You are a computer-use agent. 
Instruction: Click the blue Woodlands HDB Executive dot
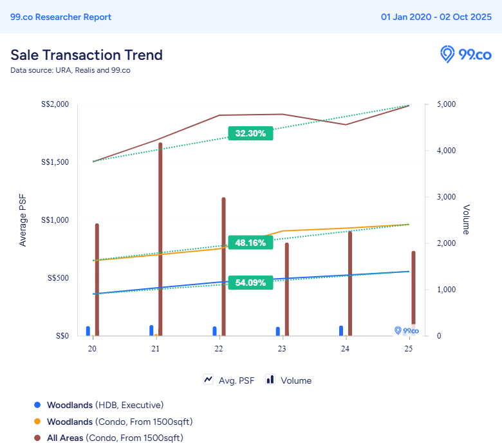(x=37, y=405)
